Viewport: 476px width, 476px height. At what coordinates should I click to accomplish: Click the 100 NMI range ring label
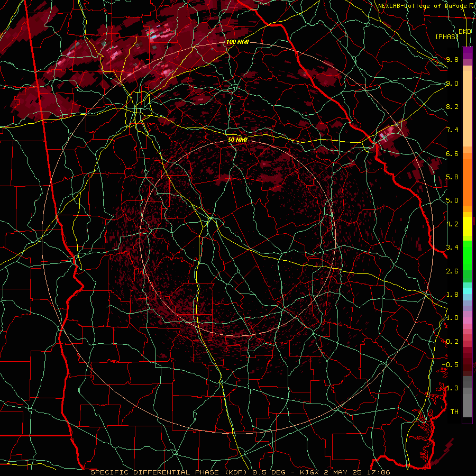click(237, 42)
